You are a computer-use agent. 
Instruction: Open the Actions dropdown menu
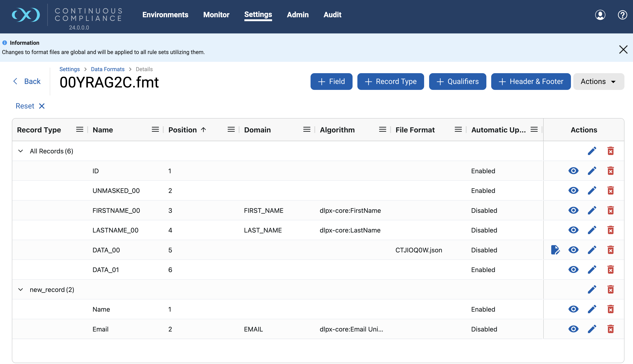click(598, 81)
